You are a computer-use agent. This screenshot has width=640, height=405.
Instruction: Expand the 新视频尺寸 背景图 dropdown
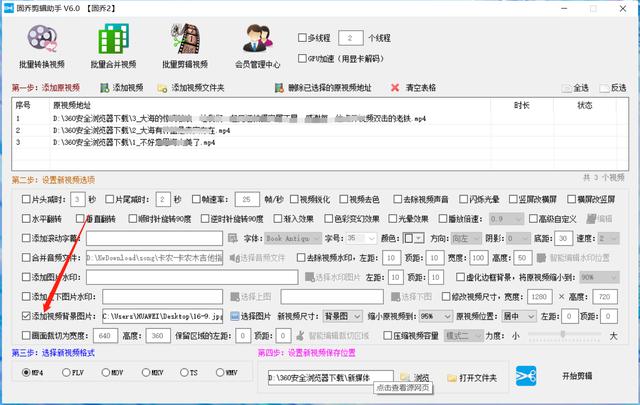(x=342, y=316)
